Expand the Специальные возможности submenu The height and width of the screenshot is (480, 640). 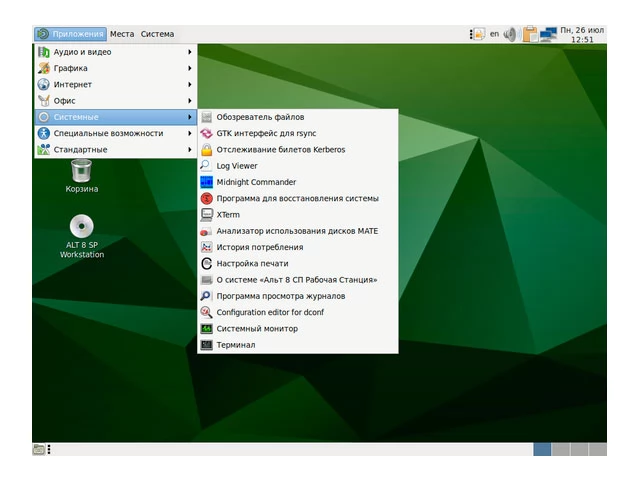point(108,133)
